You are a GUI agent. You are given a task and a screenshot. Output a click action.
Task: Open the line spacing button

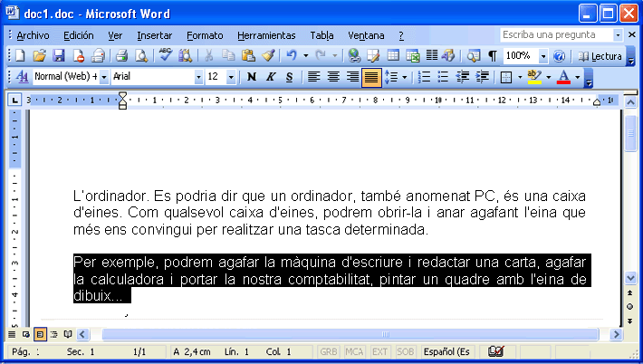[391, 77]
